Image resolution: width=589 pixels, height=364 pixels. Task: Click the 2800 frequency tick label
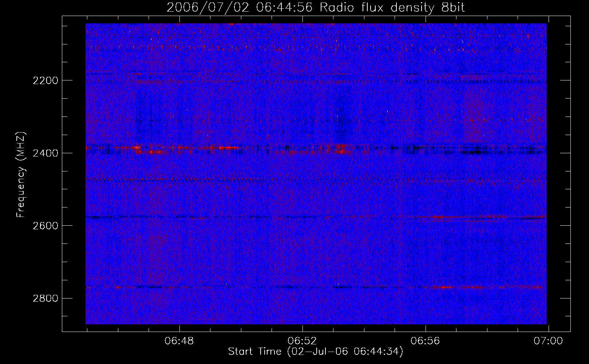pyautogui.click(x=45, y=298)
